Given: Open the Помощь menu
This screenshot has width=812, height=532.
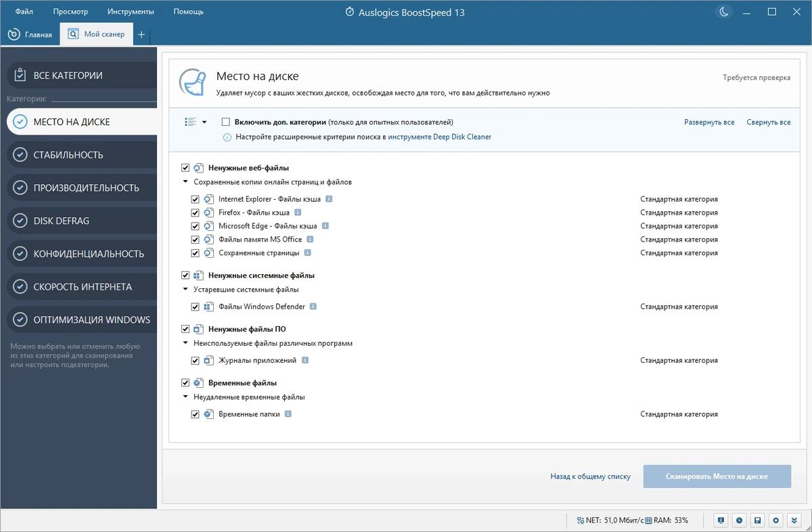Looking at the screenshot, I should (x=189, y=12).
